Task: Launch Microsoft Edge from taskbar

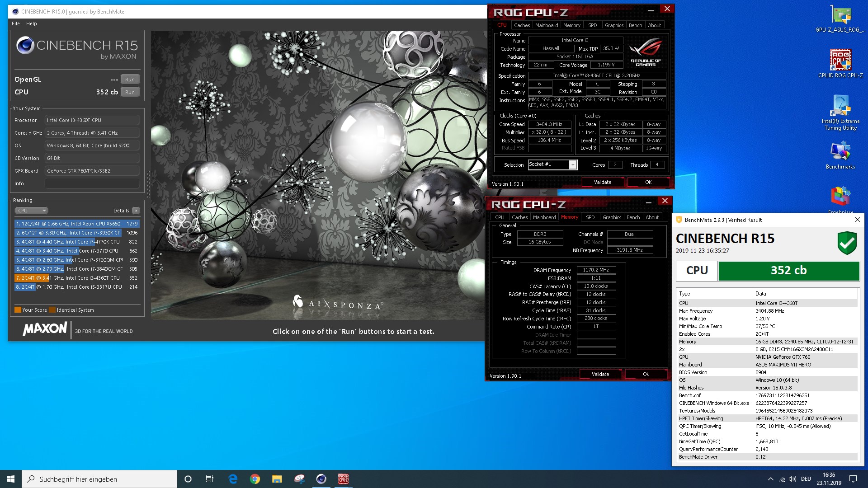Action: coord(233,479)
